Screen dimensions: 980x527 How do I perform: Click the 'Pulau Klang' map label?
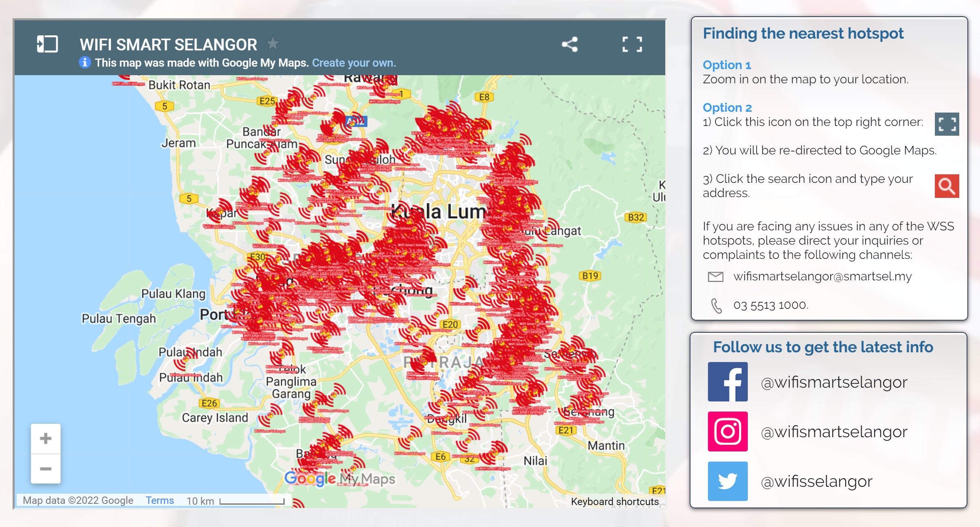coord(173,294)
